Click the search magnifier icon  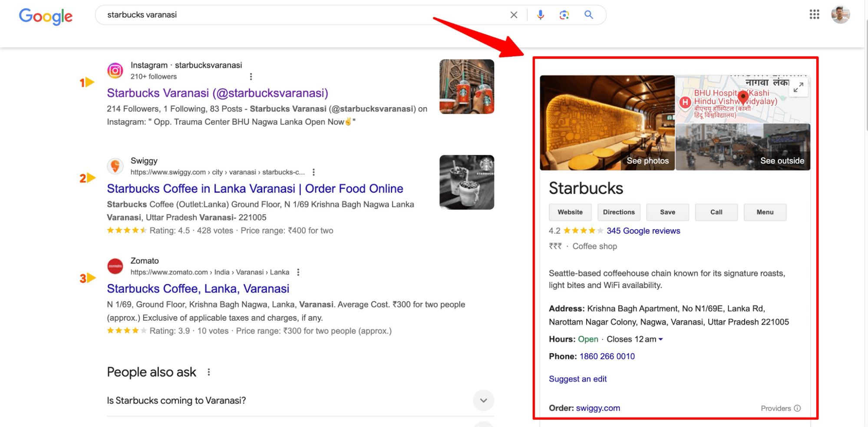589,14
